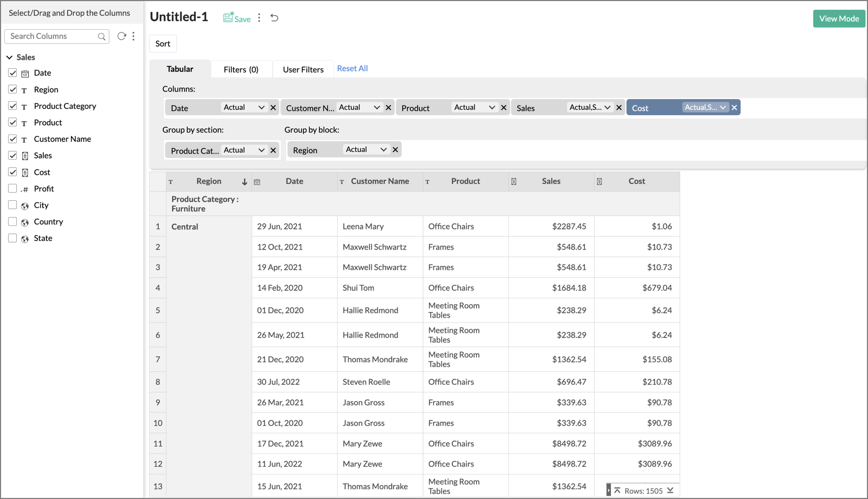Check the City column checkbox
The height and width of the screenshot is (499, 868).
12,205
